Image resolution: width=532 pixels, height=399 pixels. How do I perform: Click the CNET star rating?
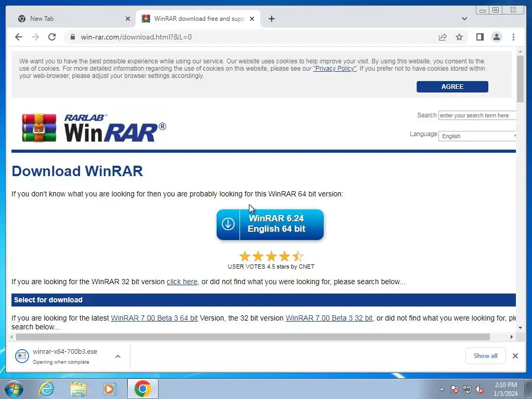(x=271, y=256)
